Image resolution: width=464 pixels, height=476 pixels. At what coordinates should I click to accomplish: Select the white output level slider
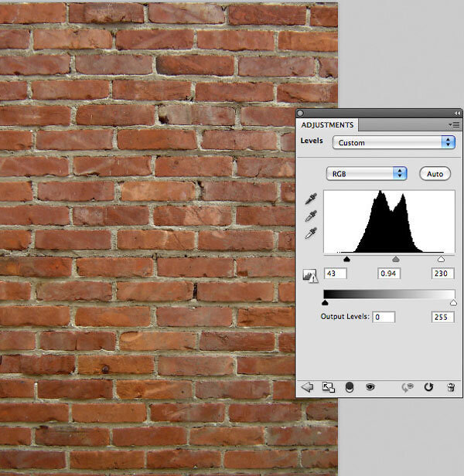pyautogui.click(x=453, y=302)
